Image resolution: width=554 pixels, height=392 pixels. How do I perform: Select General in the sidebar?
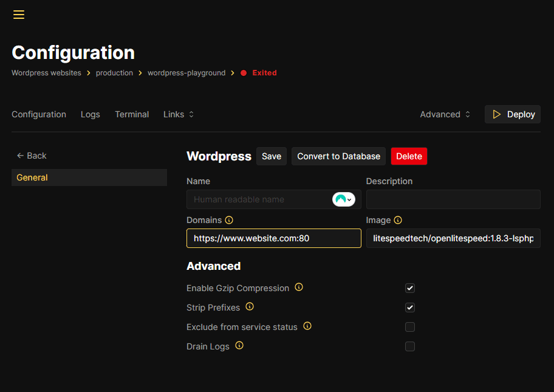[89, 177]
